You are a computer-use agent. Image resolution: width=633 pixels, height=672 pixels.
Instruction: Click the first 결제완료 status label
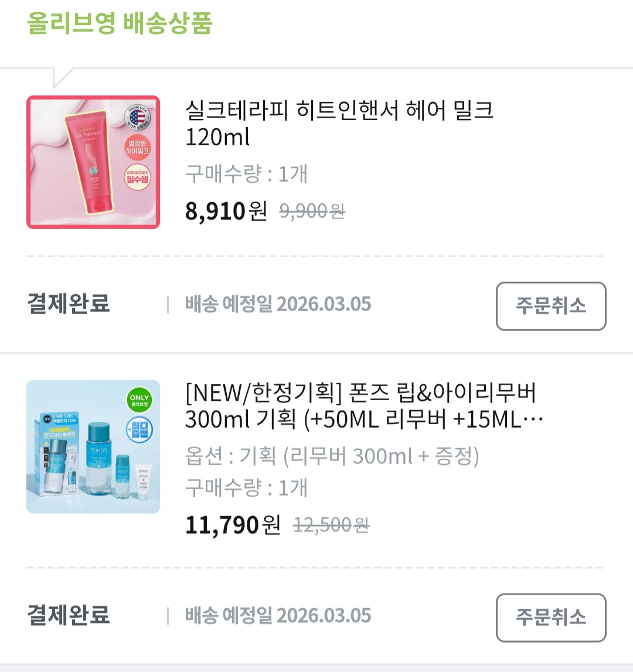point(69,304)
